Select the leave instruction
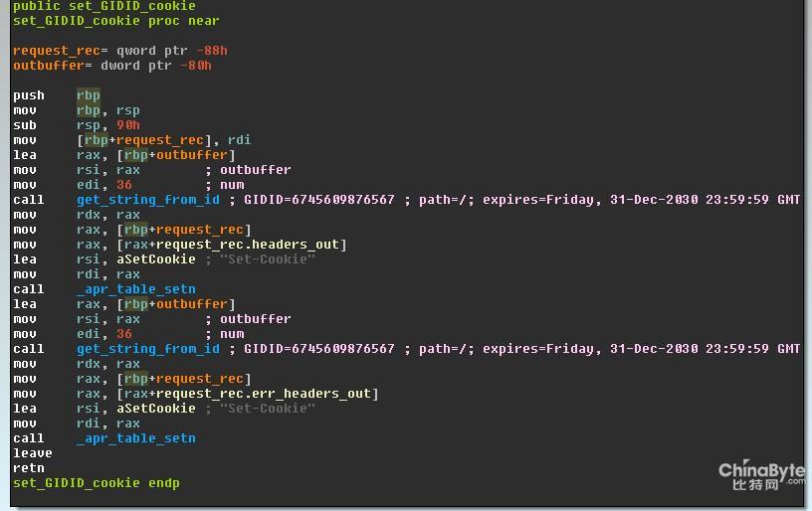Image resolution: width=812 pixels, height=511 pixels. tap(33, 453)
